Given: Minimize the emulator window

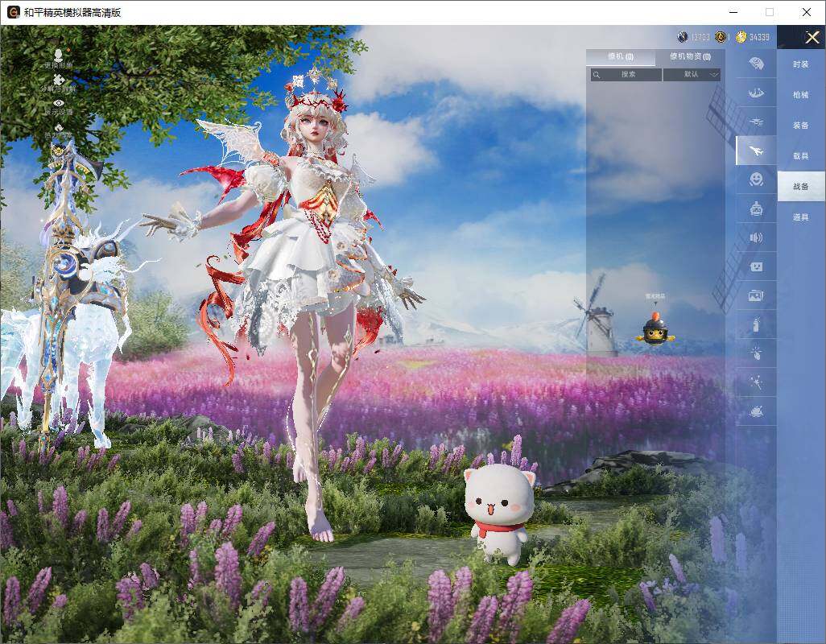Looking at the screenshot, I should coord(733,12).
